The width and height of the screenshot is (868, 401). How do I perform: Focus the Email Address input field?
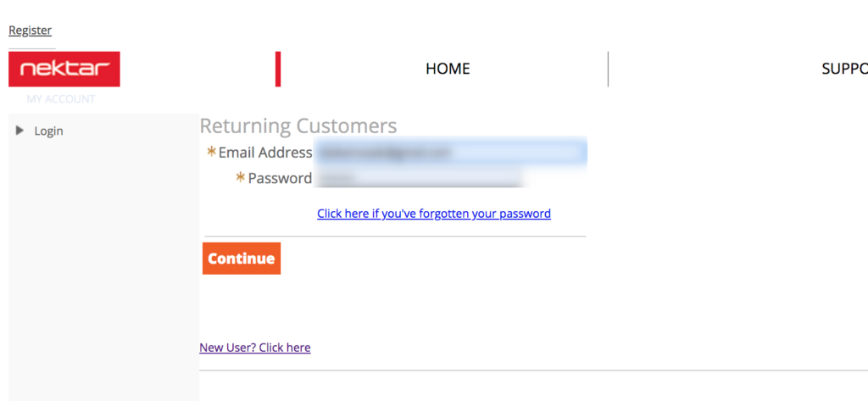450,153
